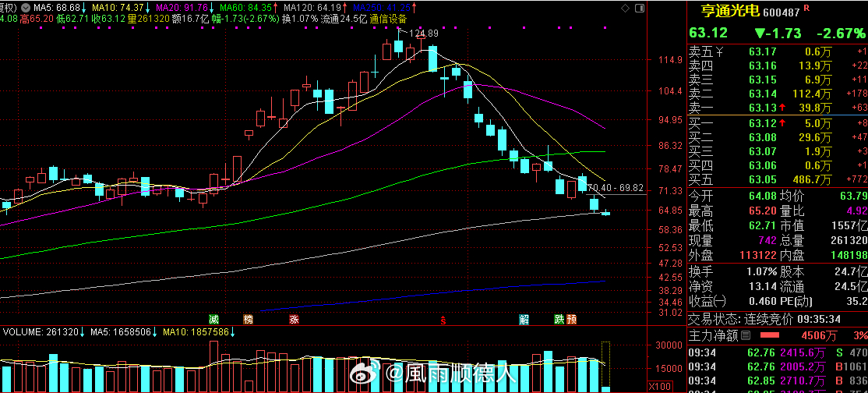Viewport: 868px width, 393px height.
Task: Click the green 减 event marker
Action: point(213,319)
